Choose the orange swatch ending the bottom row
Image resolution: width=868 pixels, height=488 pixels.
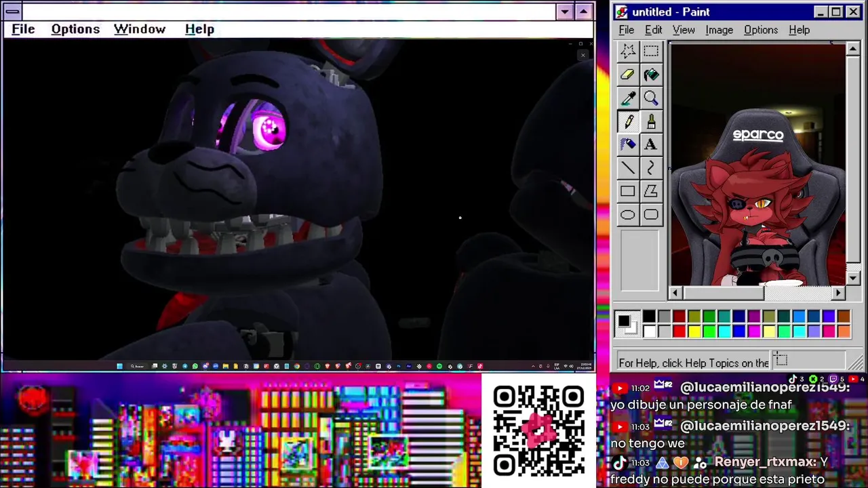pos(844,331)
